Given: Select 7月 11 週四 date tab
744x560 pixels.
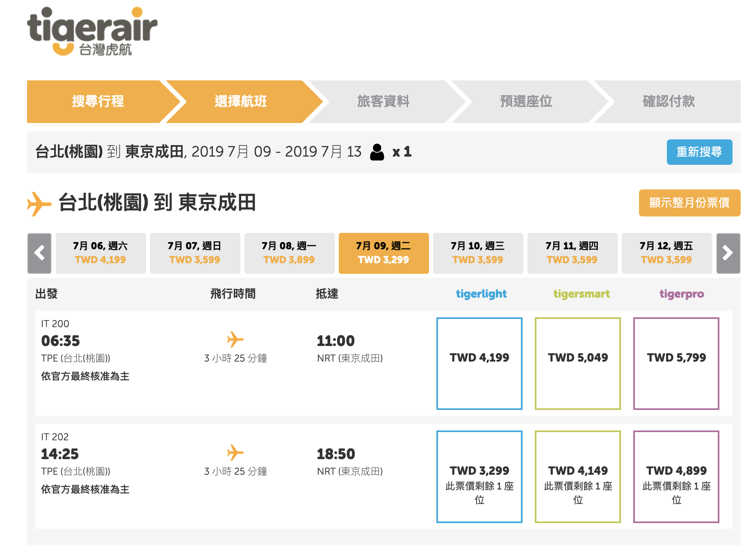Looking at the screenshot, I should click(x=573, y=253).
